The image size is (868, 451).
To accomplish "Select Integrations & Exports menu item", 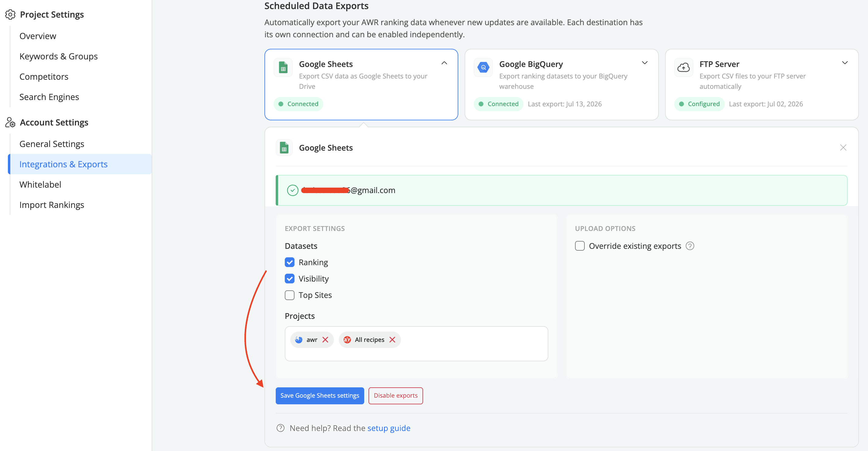I will coord(80,164).
